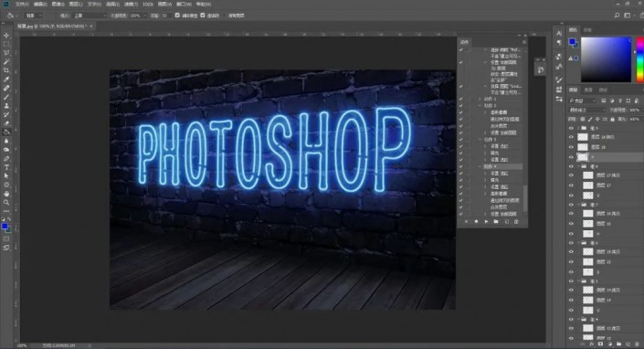Select the Lasso tool
Viewport: 644px width, 349px height.
tap(6, 53)
